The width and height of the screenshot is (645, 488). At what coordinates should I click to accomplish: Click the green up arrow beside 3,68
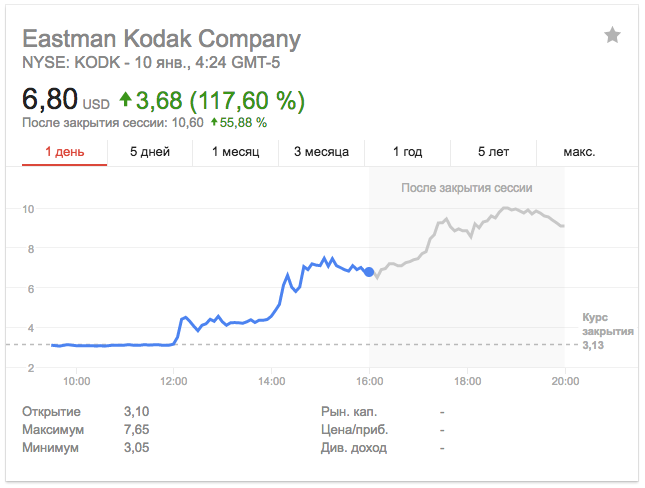click(125, 100)
